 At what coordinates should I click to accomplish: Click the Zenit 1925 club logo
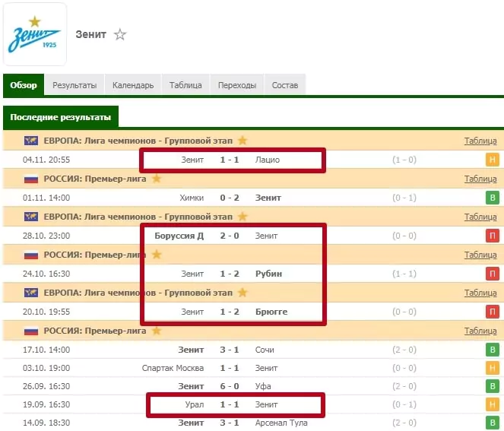tap(35, 34)
